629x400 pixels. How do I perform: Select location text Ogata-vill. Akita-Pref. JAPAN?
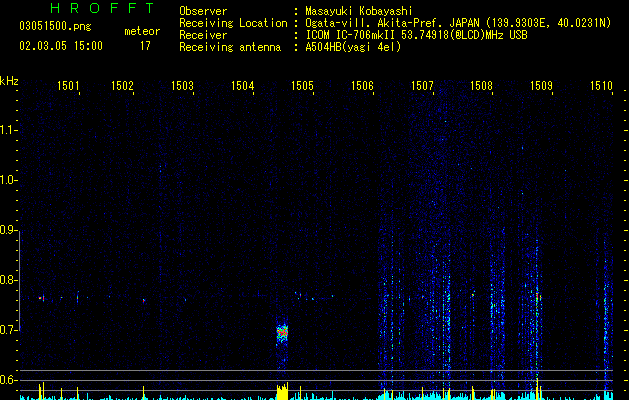(x=393, y=23)
